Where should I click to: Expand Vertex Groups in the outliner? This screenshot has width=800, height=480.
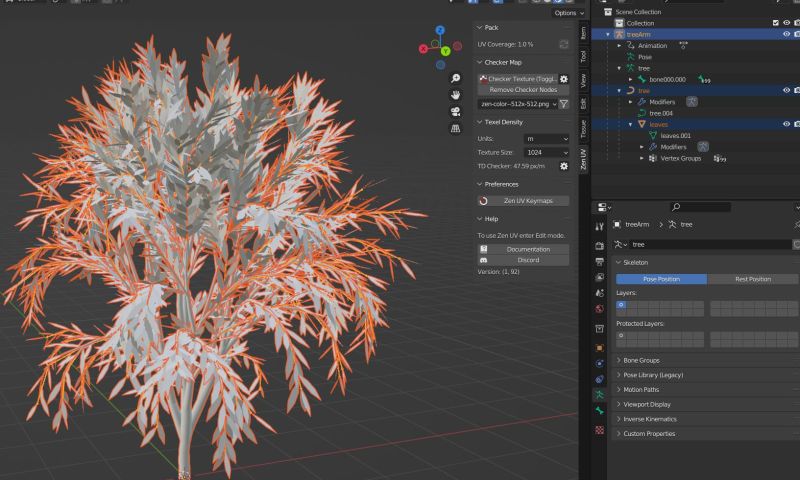pyautogui.click(x=642, y=158)
